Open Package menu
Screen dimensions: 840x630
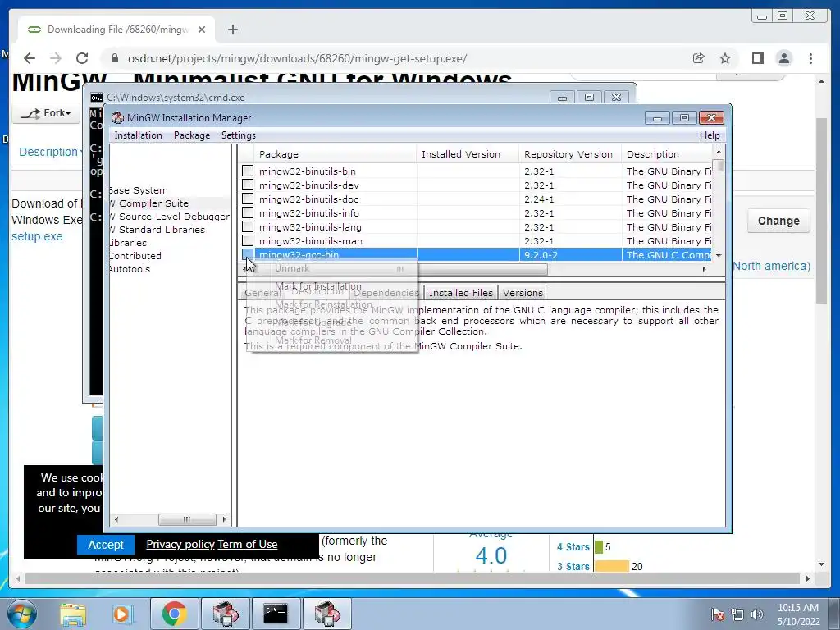tap(192, 135)
